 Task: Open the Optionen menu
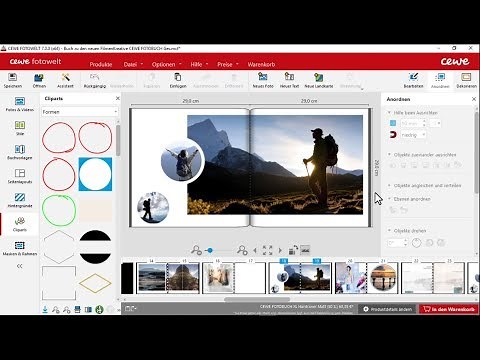[x=166, y=64]
